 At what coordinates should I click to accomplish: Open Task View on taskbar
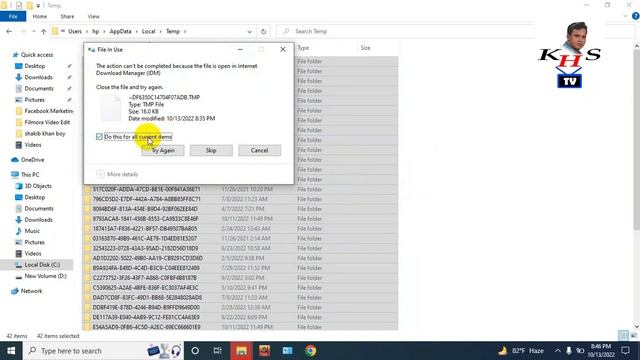[x=218, y=351]
